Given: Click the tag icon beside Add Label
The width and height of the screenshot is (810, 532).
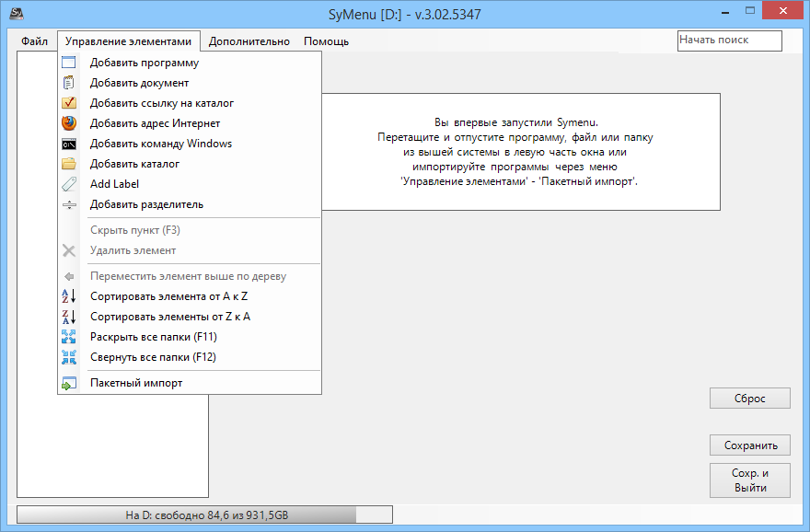Looking at the screenshot, I should point(69,184).
